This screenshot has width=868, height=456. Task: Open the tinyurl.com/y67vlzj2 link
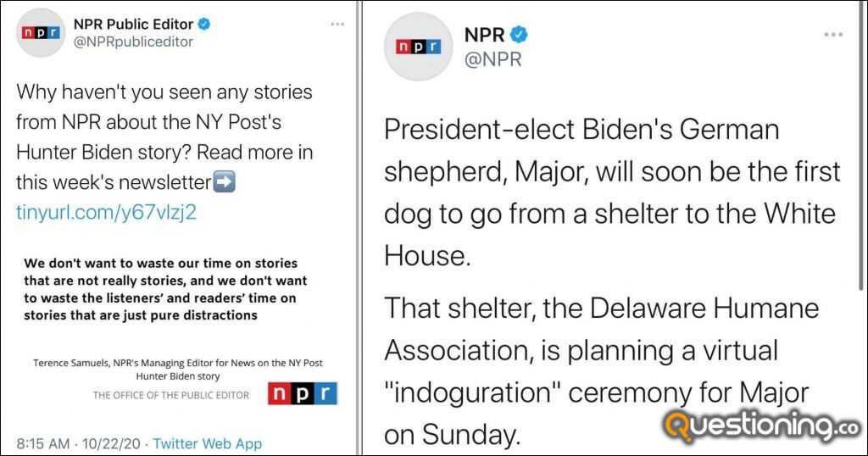tap(106, 212)
